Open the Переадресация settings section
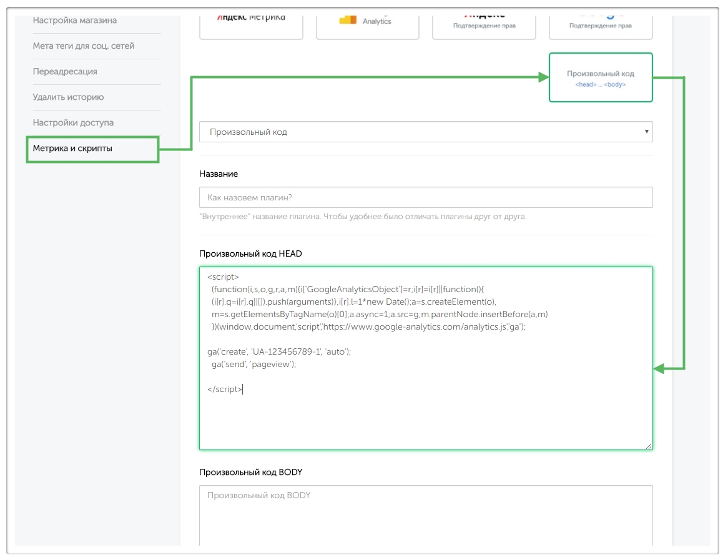The image size is (728, 560). coord(65,72)
